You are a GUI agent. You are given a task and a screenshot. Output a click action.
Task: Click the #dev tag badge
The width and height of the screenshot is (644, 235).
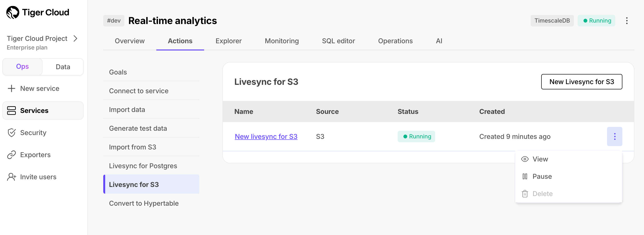(x=114, y=20)
